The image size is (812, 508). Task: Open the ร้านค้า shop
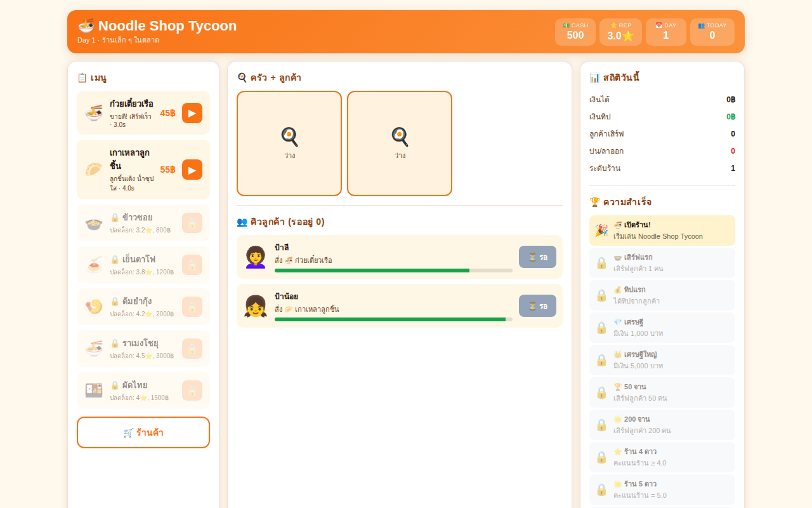pyautogui.click(x=143, y=432)
